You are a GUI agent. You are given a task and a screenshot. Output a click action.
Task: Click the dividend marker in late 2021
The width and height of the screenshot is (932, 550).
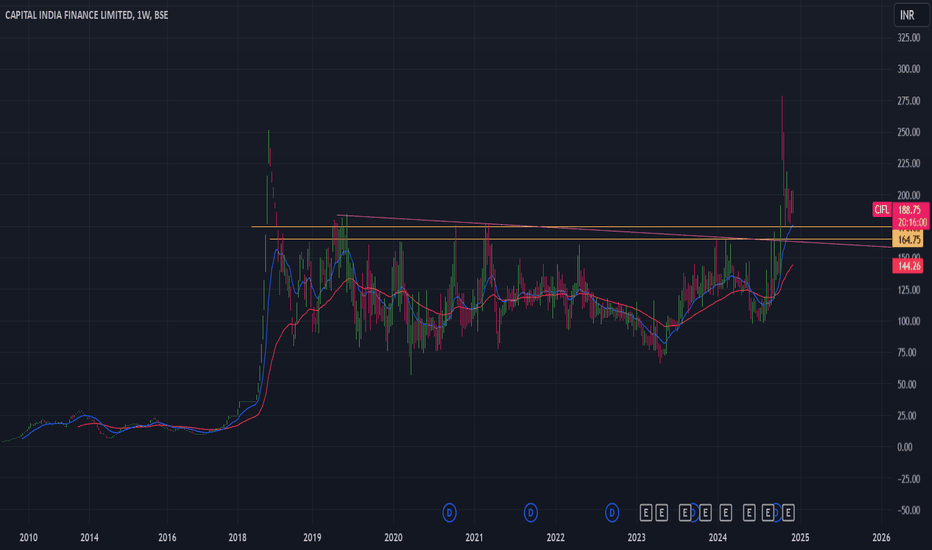(x=531, y=512)
